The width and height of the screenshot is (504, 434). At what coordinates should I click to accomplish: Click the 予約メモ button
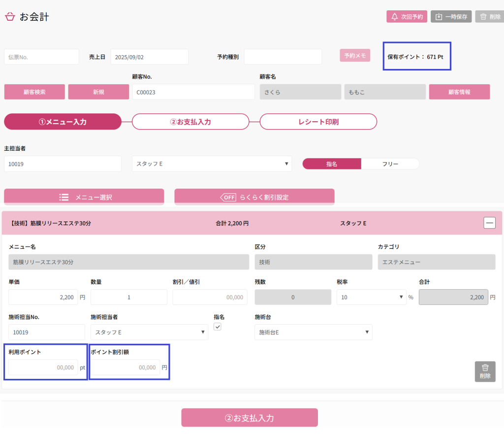354,56
